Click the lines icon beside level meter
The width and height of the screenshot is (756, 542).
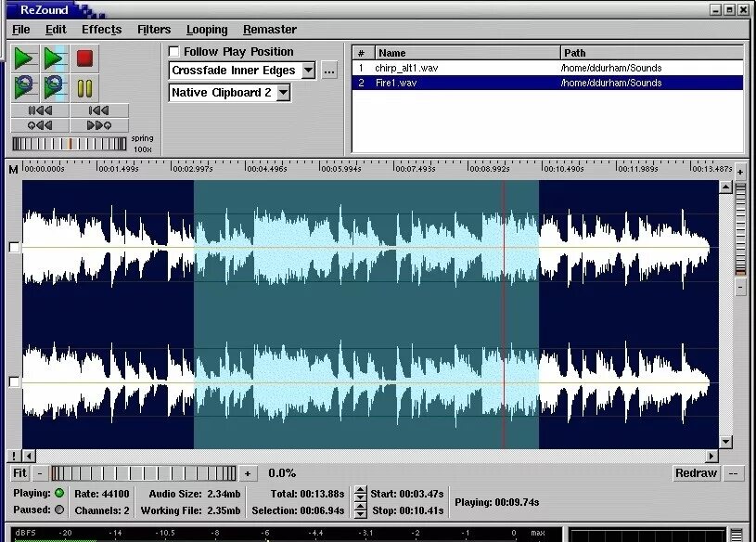point(737,535)
